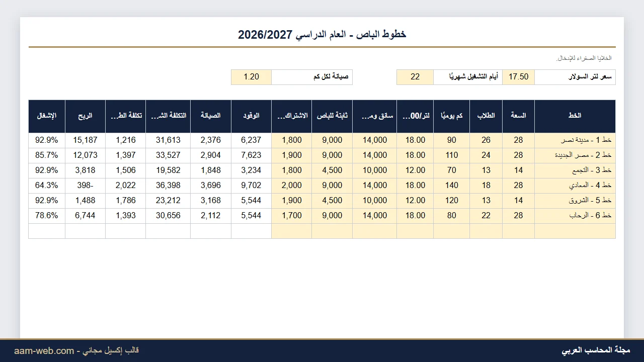The width and height of the screenshot is (644, 362).
Task: Select the negative profit value 398-
Action: coord(85,186)
